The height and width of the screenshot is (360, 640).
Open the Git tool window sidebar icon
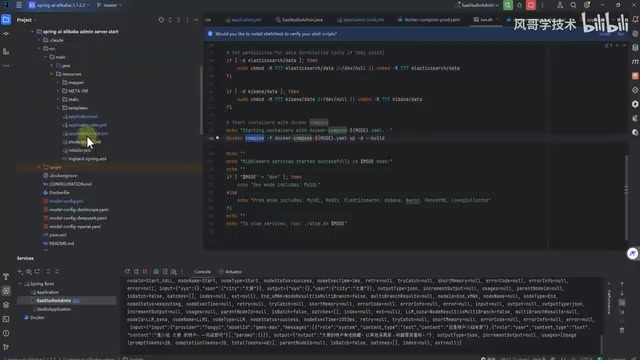[x=6, y=347]
